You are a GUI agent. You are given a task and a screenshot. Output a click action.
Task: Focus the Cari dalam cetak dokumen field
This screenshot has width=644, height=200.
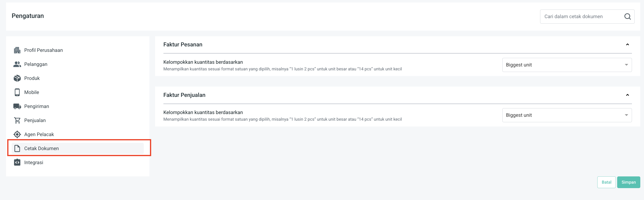pyautogui.click(x=580, y=17)
